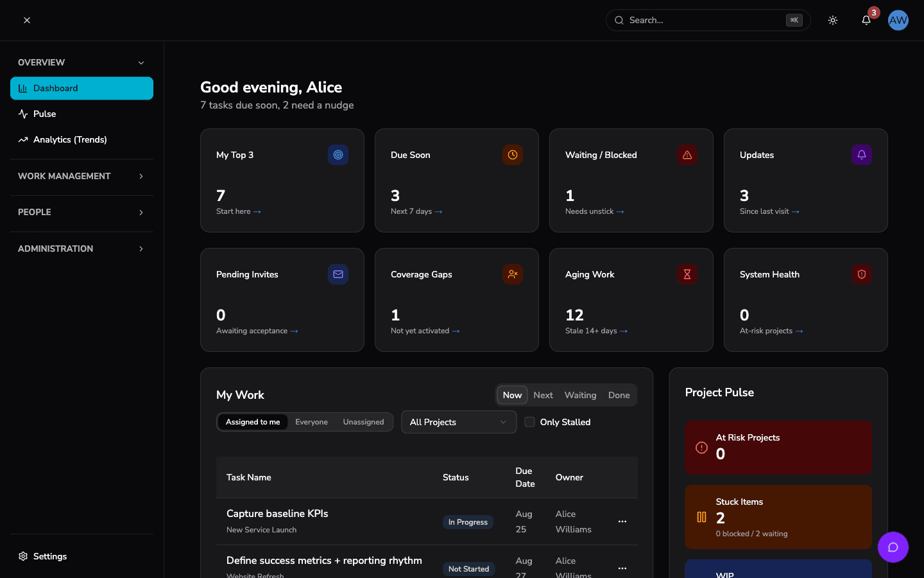The image size is (924, 578).
Task: Open the notifications bell
Action: point(866,21)
